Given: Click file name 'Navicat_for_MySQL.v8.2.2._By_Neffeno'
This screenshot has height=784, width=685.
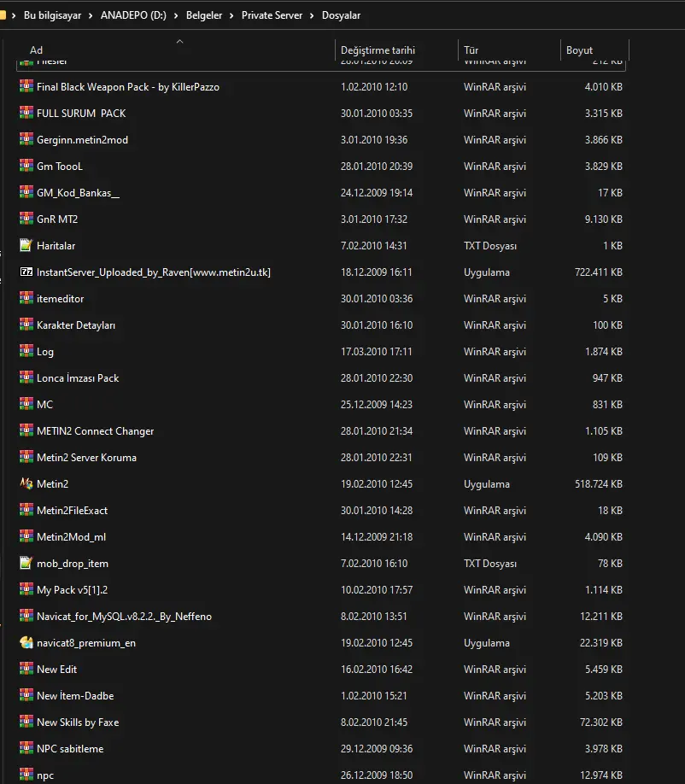Looking at the screenshot, I should click(x=124, y=617).
